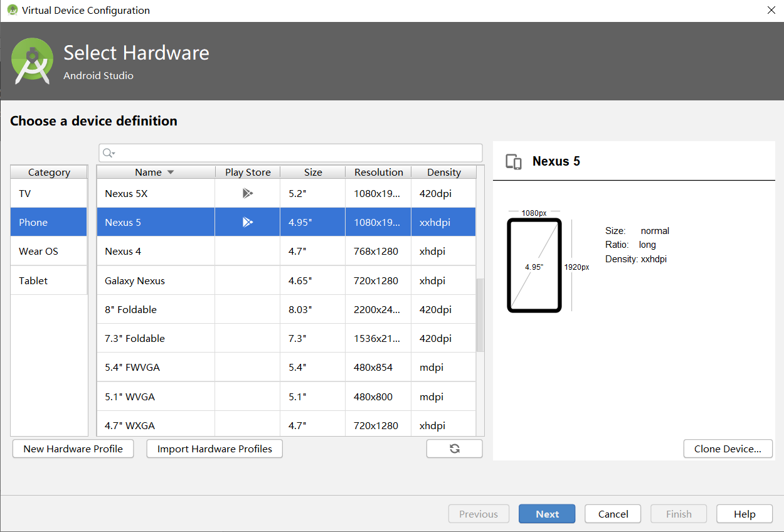The width and height of the screenshot is (784, 532).
Task: Click the Clone Device button
Action: point(728,449)
